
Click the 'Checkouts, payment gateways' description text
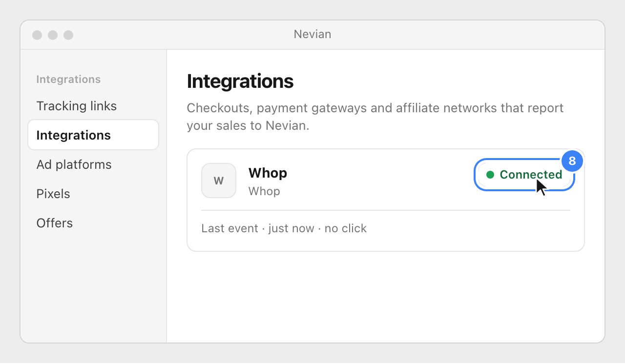coord(375,117)
